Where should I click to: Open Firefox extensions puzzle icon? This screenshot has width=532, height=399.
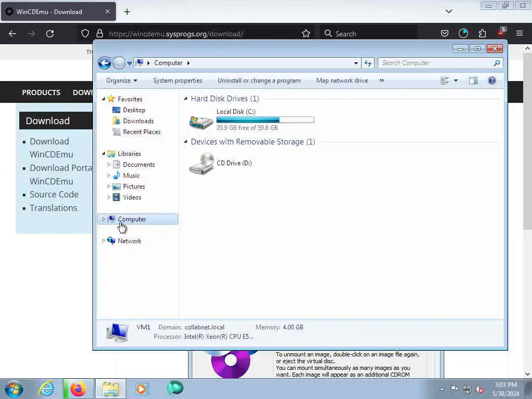tap(482, 34)
